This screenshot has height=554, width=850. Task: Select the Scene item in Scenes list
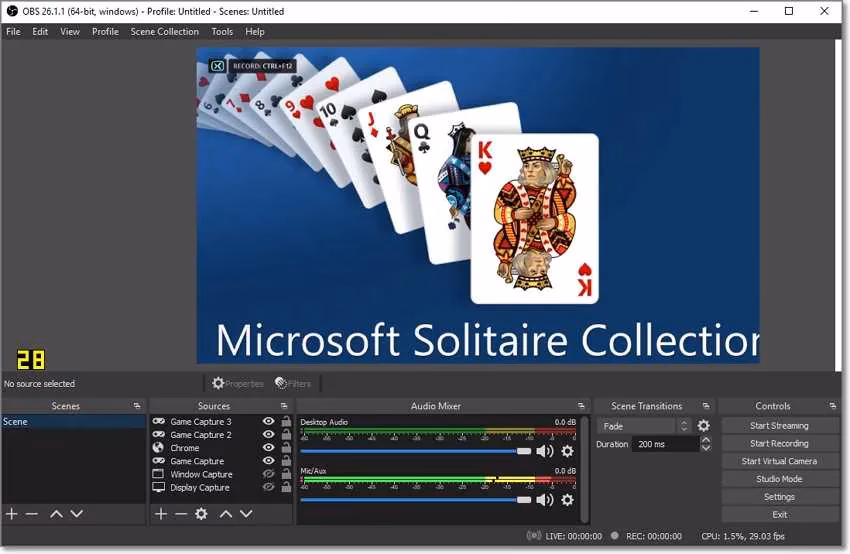tap(74, 421)
